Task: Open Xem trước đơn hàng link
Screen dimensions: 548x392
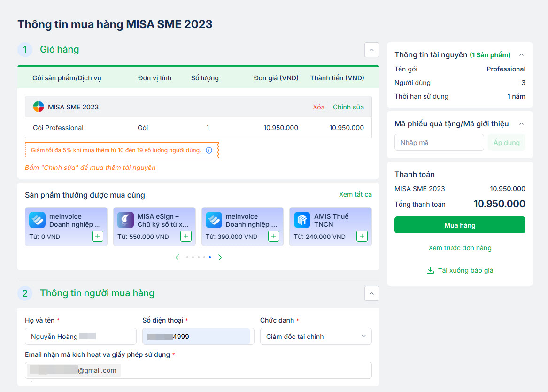Action: [460, 248]
